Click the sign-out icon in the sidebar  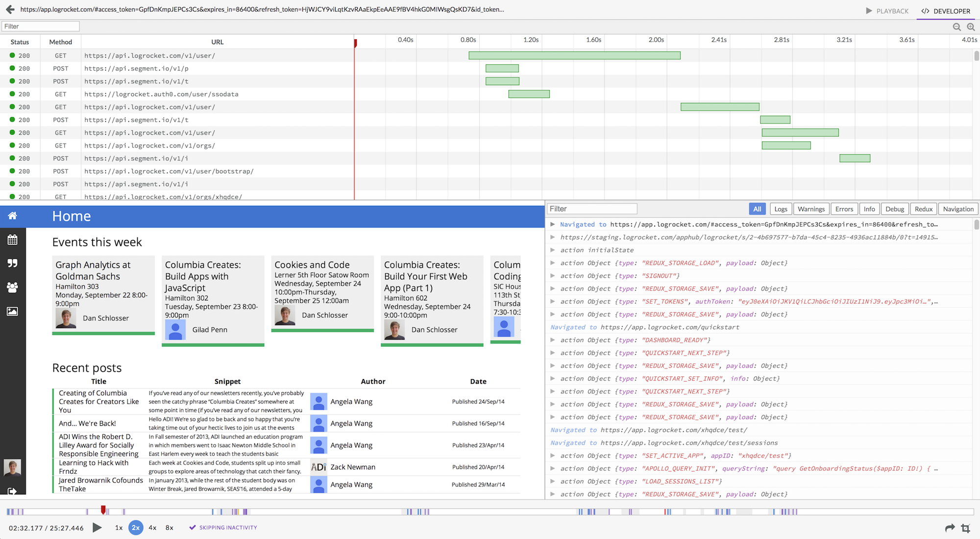click(12, 490)
